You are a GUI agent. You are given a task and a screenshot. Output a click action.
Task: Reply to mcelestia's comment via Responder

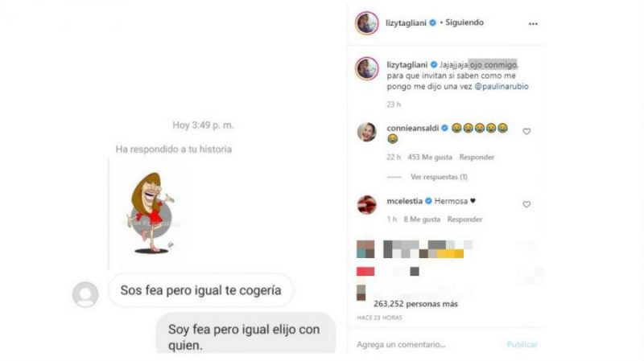tap(464, 219)
